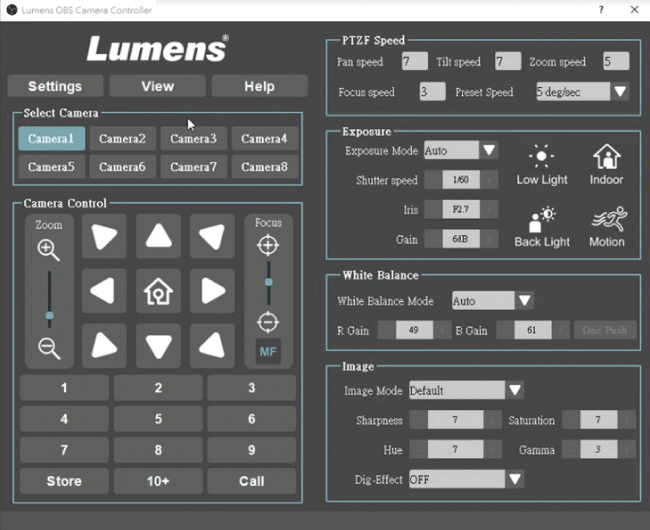650x530 pixels.
Task: Tilt camera up with up arrow
Action: coord(158,237)
